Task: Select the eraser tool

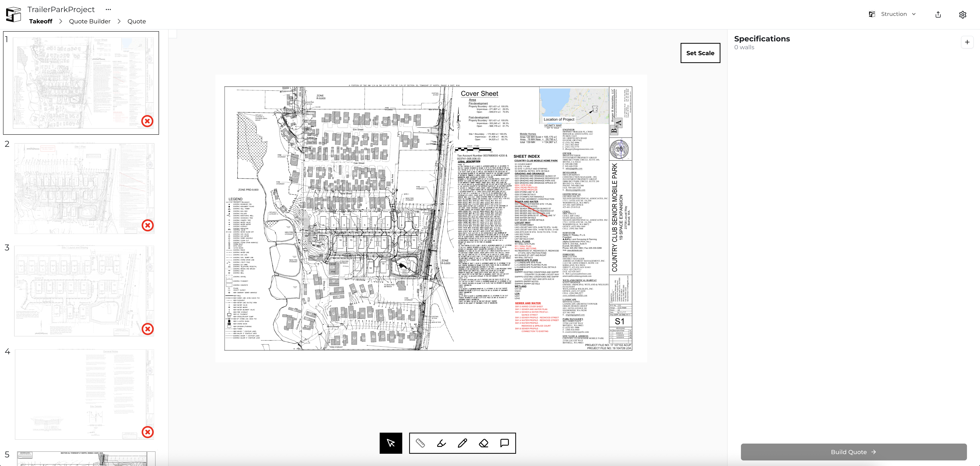Action: tap(483, 443)
